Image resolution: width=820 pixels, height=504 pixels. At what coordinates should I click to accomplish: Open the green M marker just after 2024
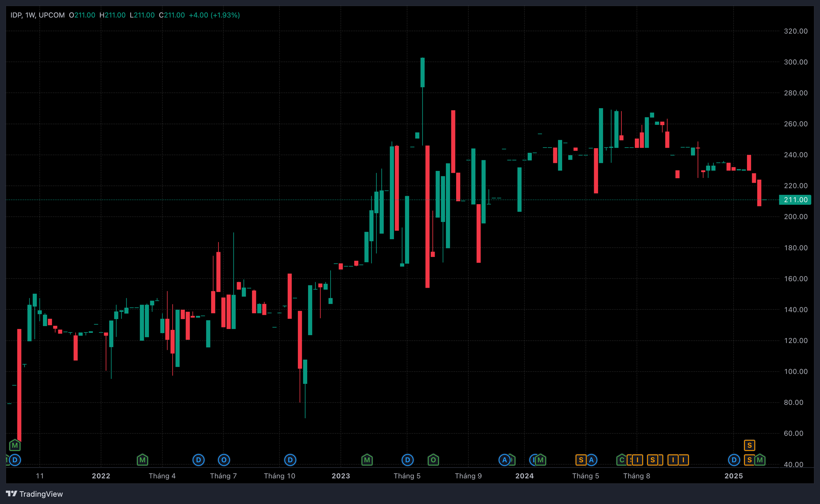coord(540,460)
